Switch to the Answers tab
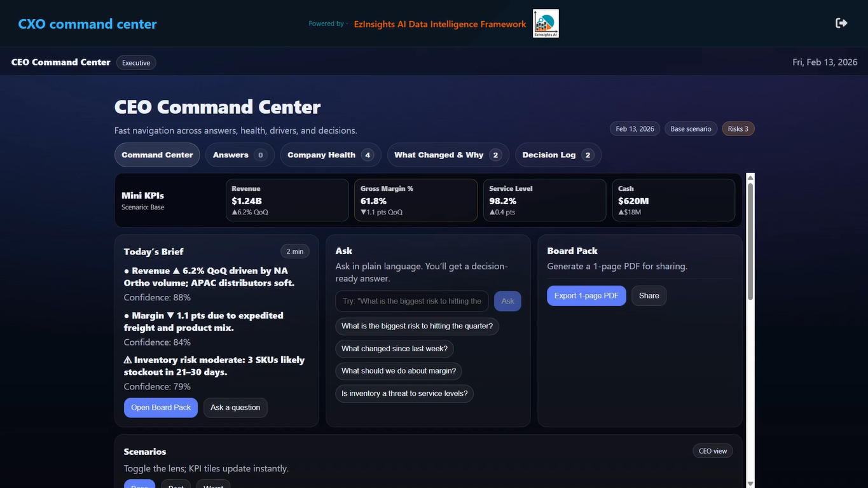868x488 pixels. [x=240, y=155]
